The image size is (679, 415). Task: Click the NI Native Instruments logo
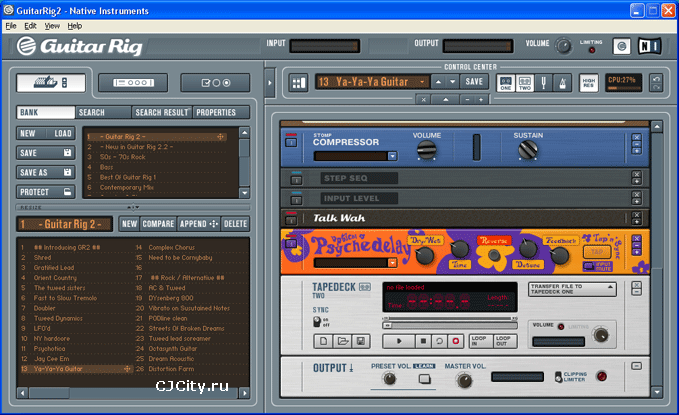click(x=649, y=46)
